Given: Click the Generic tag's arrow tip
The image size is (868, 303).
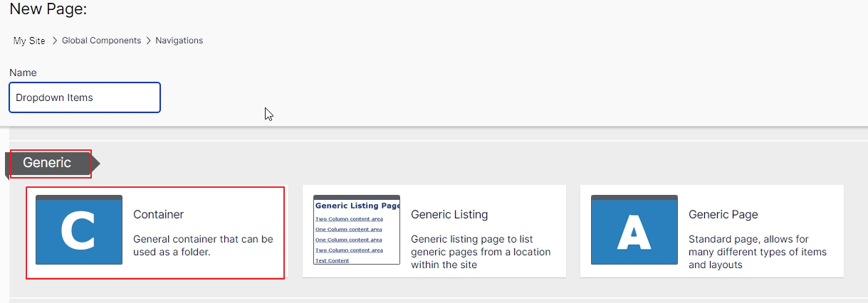Looking at the screenshot, I should pos(96,164).
